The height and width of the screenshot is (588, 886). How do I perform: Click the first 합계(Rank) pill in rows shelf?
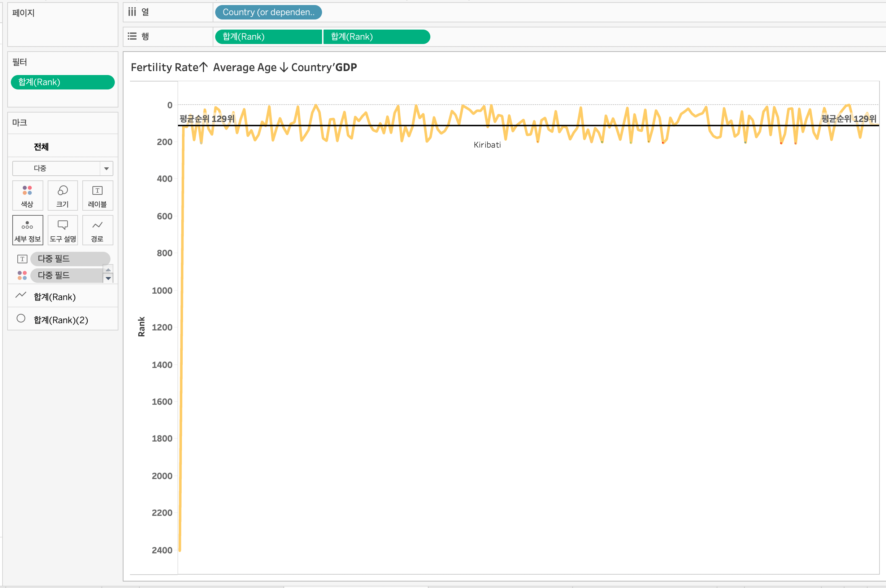[x=268, y=37]
